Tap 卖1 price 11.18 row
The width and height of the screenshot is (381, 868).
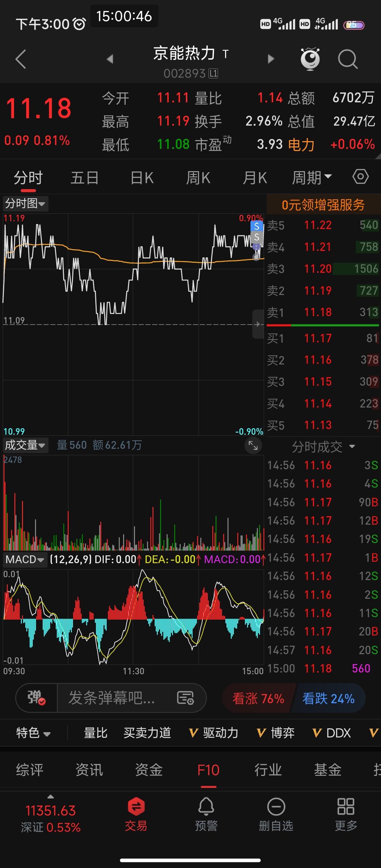click(x=323, y=312)
